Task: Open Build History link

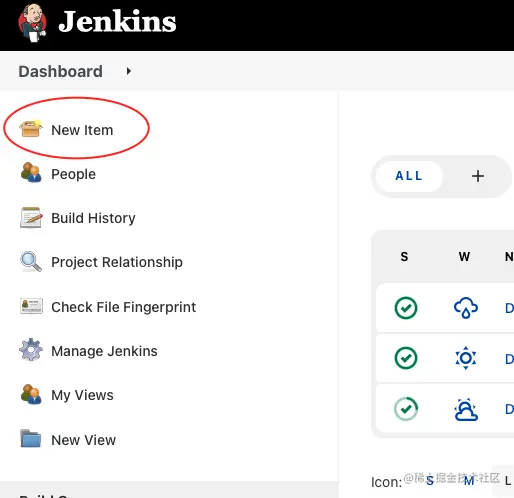Action: [93, 218]
